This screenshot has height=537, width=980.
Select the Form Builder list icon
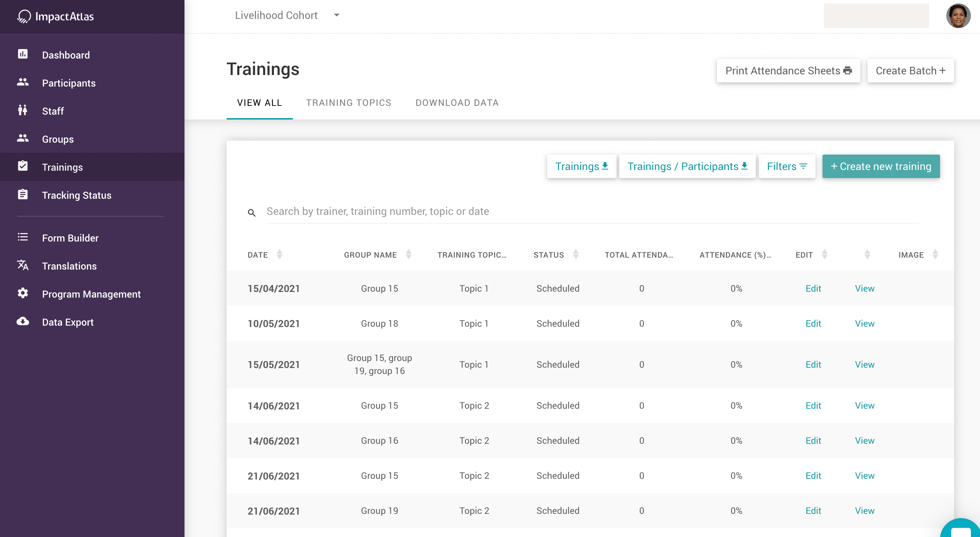22,237
